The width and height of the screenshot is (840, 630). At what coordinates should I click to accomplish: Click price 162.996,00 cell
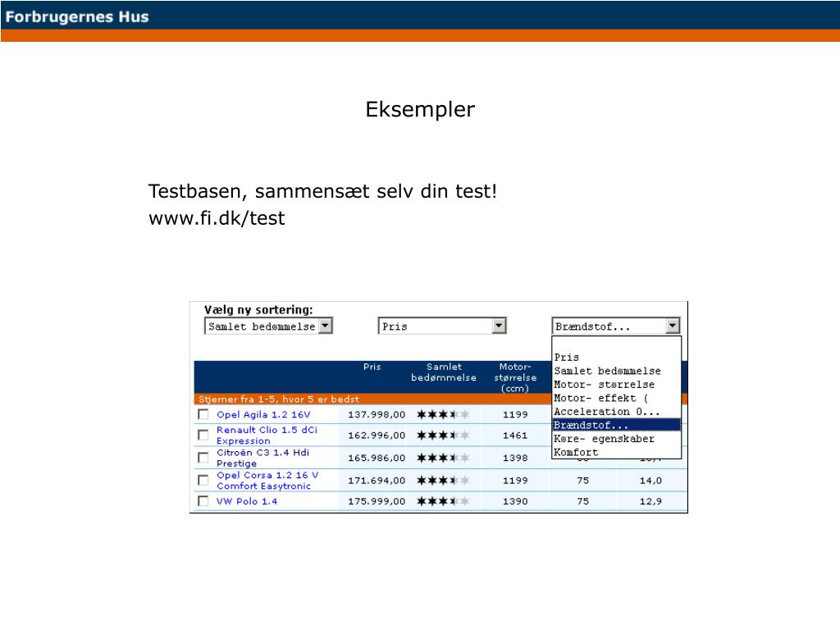point(377,436)
